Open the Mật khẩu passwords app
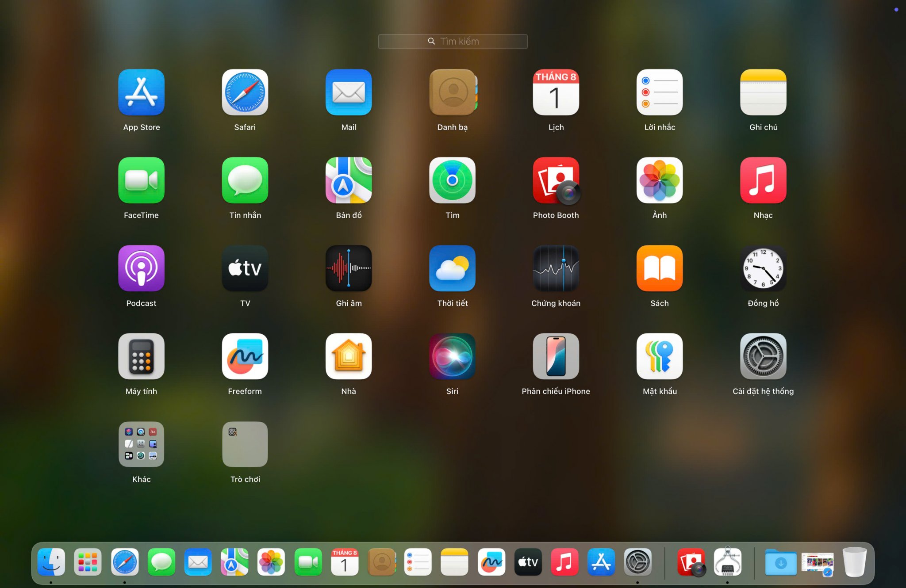Viewport: 906px width, 588px height. click(x=660, y=356)
